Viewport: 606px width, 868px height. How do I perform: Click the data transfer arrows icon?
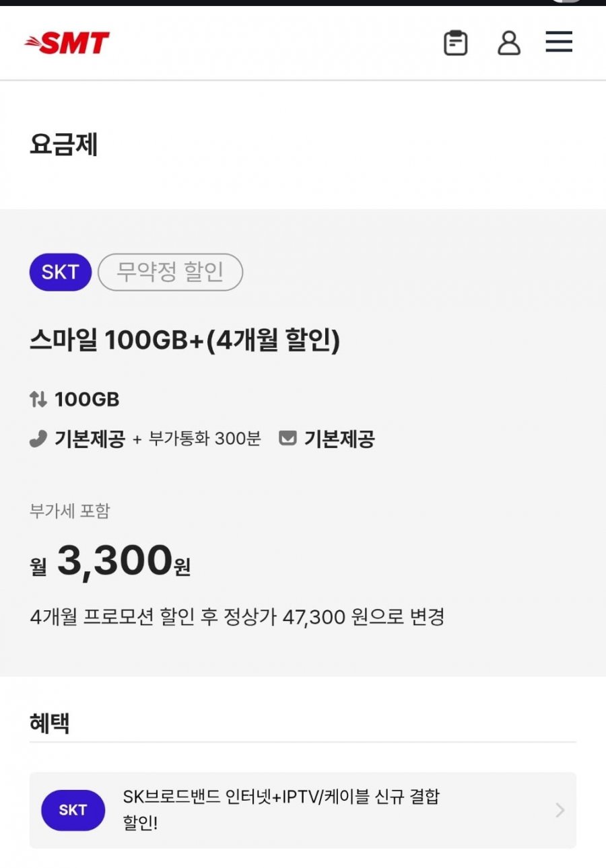[x=38, y=400]
